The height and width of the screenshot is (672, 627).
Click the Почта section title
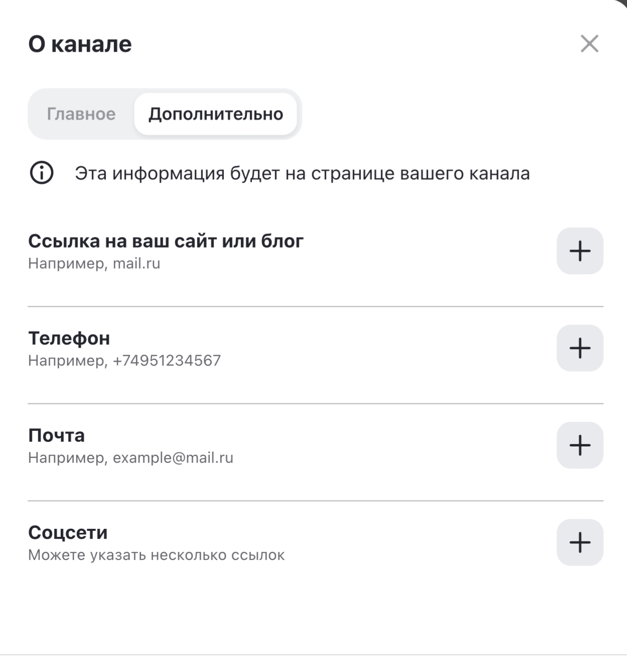56,435
